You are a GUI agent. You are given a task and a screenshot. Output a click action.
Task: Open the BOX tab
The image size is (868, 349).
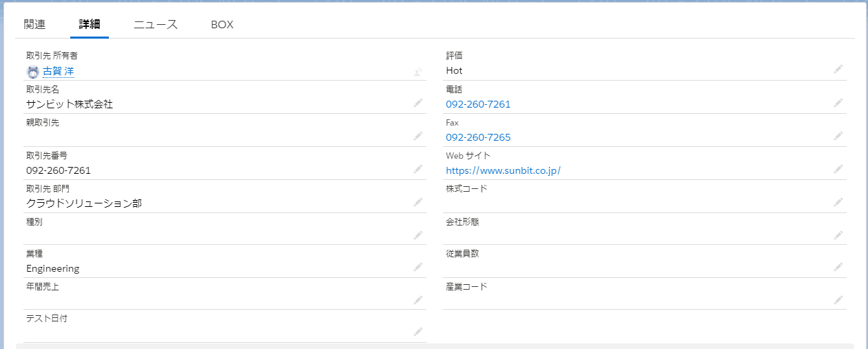[x=223, y=25]
